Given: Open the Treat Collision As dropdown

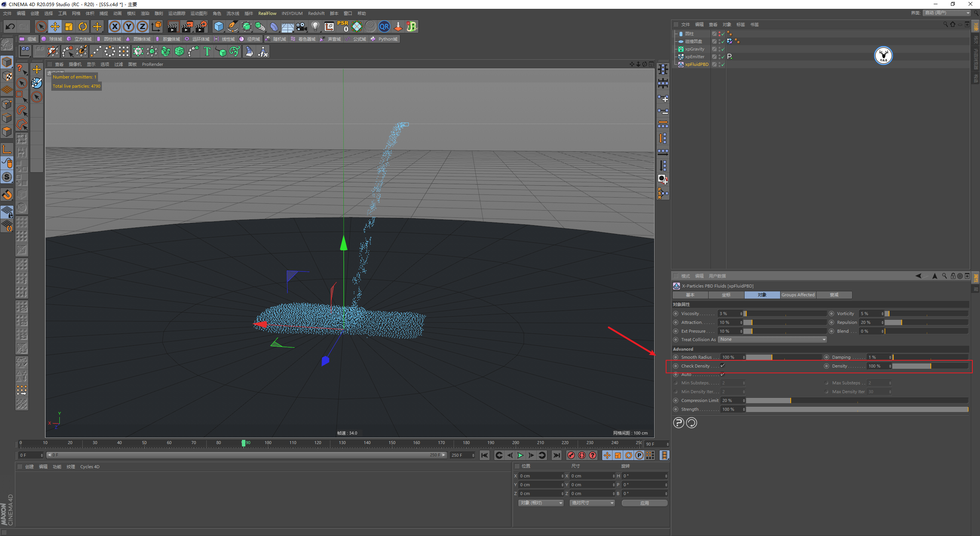Looking at the screenshot, I should point(773,340).
